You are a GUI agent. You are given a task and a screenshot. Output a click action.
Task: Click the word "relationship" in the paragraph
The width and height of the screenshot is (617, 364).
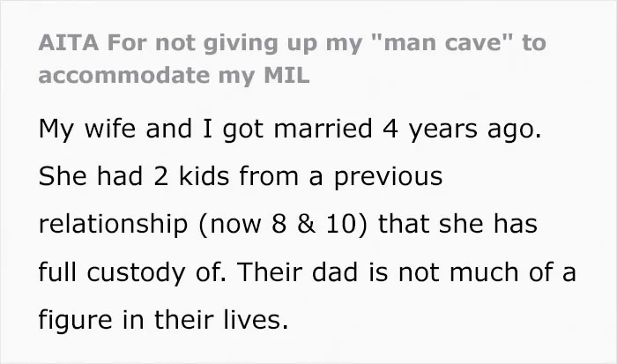pyautogui.click(x=113, y=224)
